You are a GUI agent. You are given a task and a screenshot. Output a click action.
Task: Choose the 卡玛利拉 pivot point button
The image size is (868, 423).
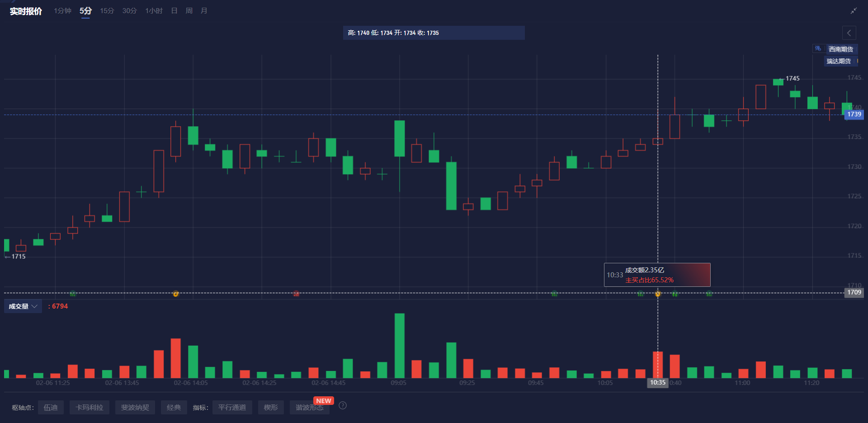(x=90, y=408)
